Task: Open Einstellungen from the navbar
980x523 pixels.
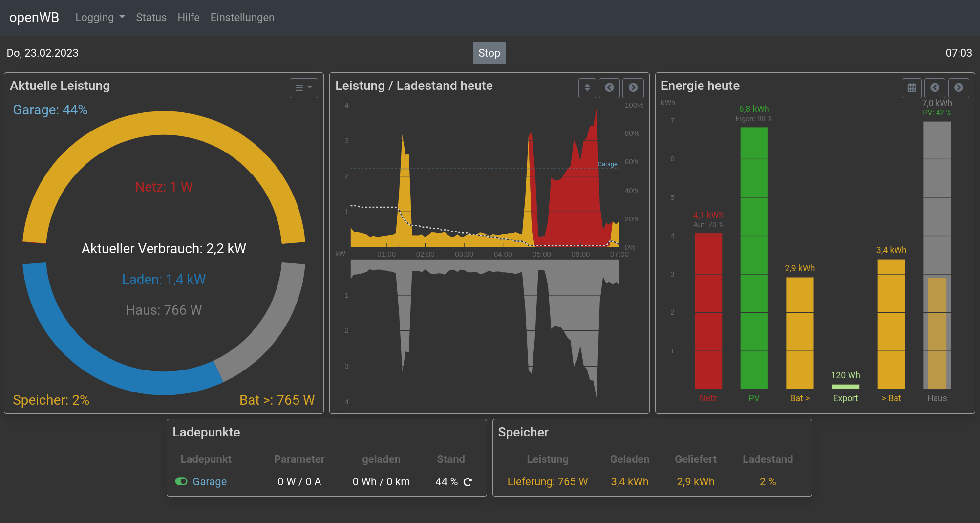Action: coord(242,18)
